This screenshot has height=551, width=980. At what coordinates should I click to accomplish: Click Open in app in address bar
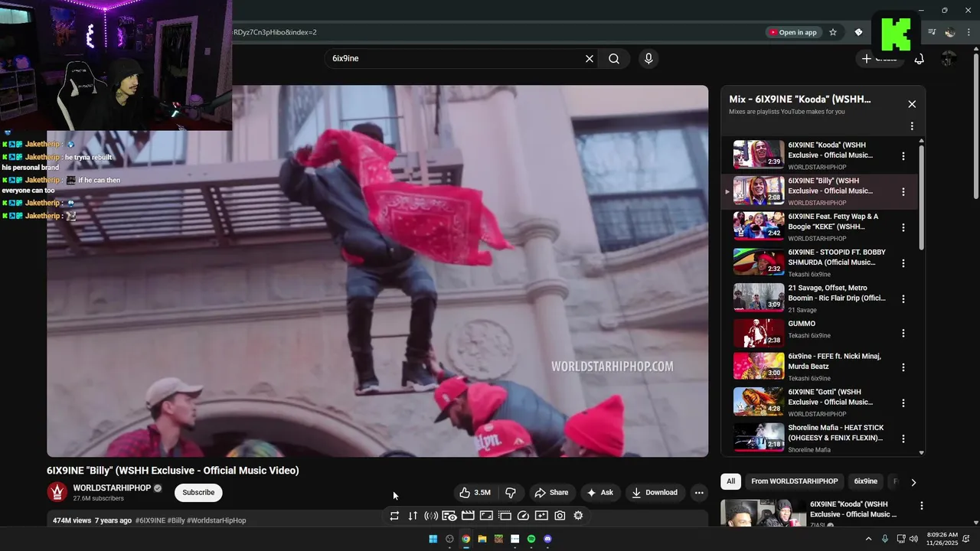click(x=793, y=32)
